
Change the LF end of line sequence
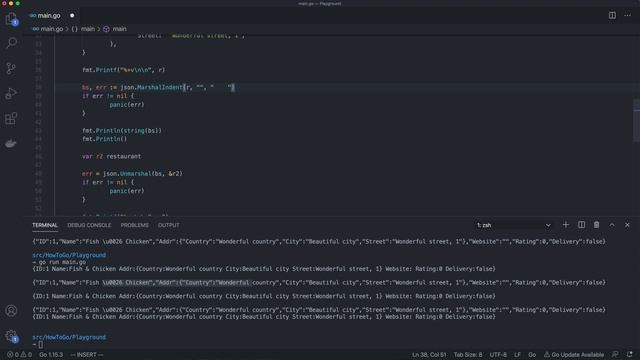click(517, 355)
